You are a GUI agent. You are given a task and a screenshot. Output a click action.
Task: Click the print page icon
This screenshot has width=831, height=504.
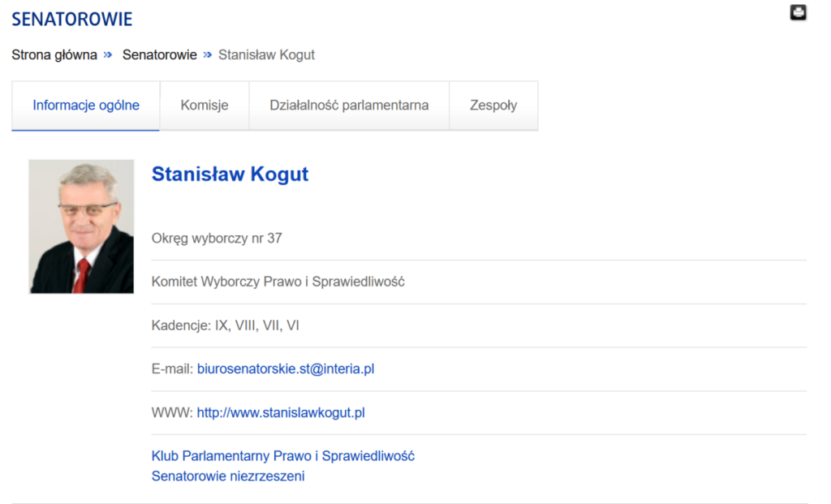coord(798,12)
